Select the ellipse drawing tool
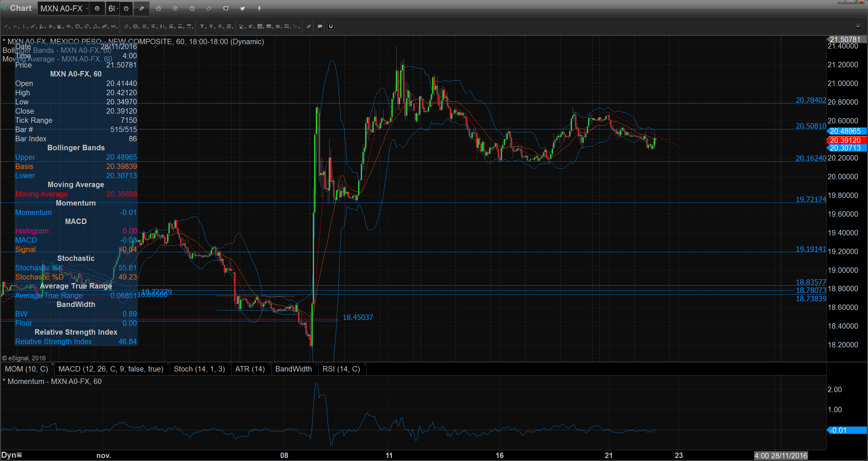 pos(68,26)
